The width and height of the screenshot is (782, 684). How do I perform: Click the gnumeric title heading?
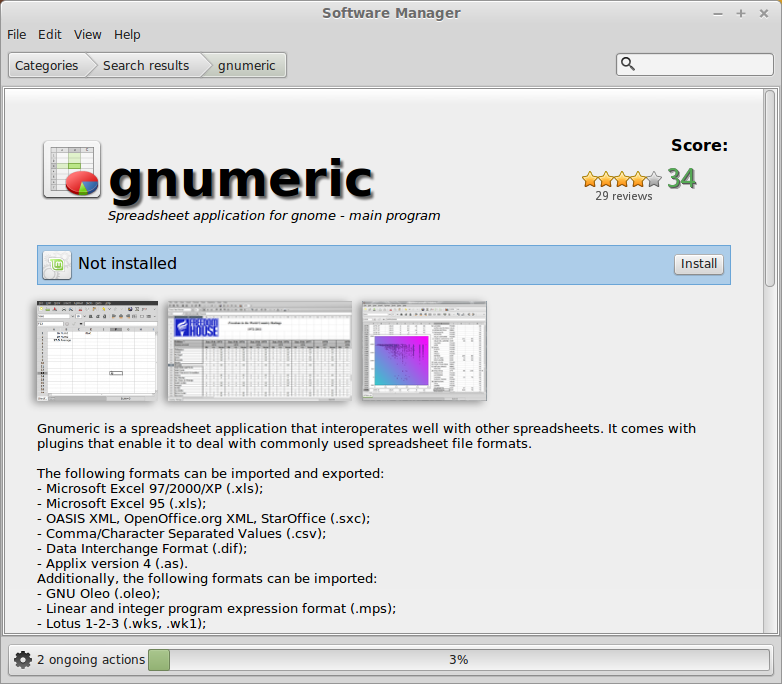pyautogui.click(x=241, y=180)
